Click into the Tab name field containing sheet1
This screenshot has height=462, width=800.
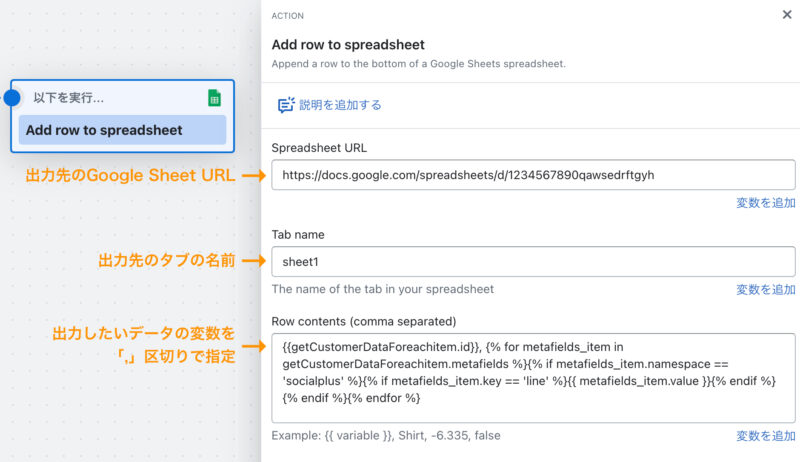coord(533,262)
